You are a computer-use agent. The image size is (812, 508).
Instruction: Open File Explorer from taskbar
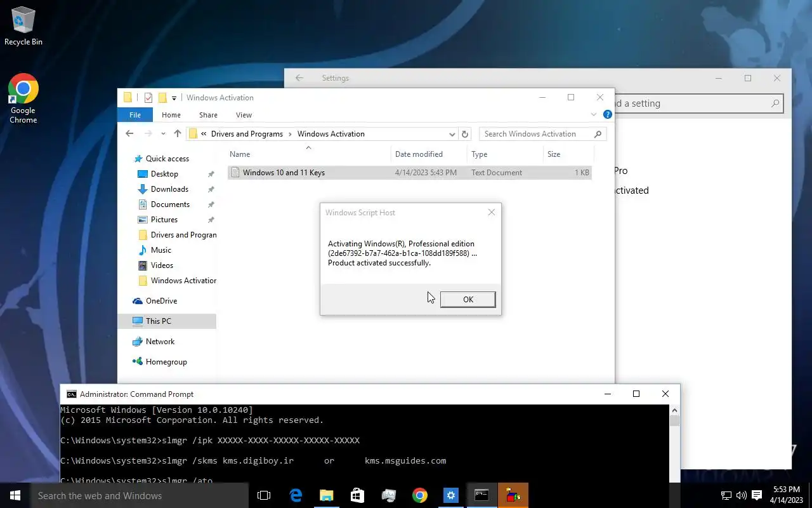[326, 495]
